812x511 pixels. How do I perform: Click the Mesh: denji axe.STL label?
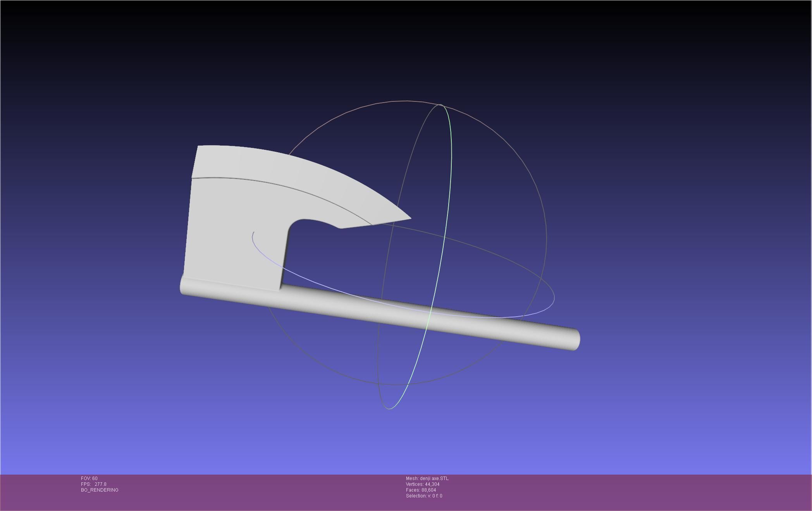427,478
